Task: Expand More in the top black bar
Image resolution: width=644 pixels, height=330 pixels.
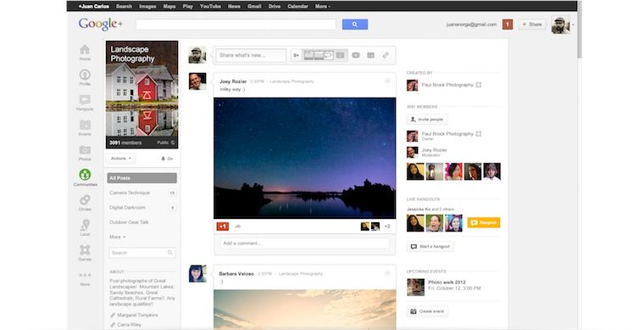Action: coord(323,6)
